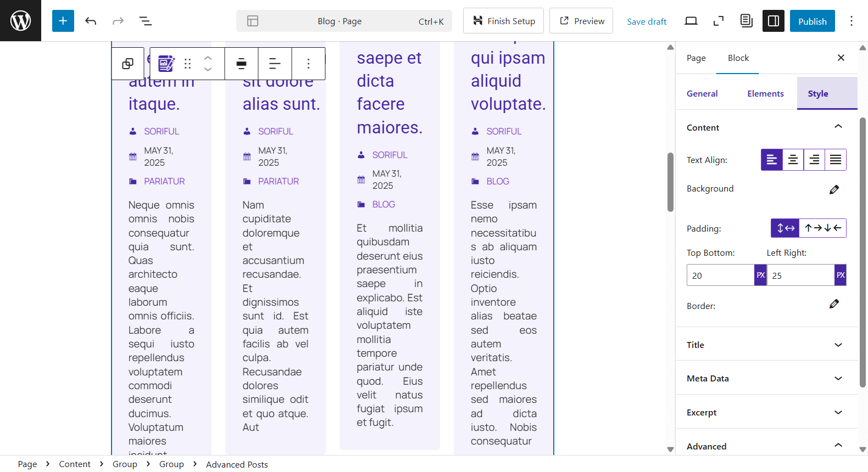Click the editor canvas vertical scrollbar thumb
The width and height of the screenshot is (868, 472).
tap(670, 182)
